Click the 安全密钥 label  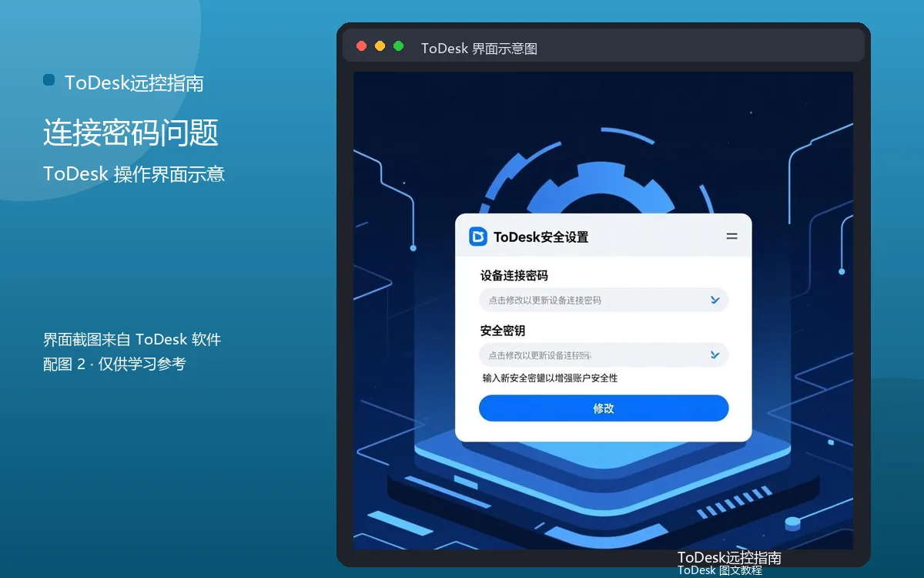click(503, 331)
